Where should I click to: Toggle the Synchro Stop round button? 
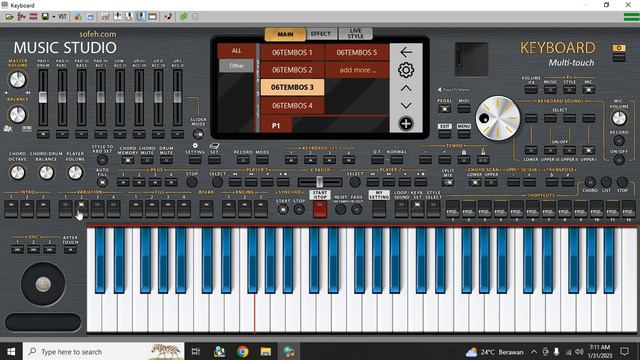point(299,209)
